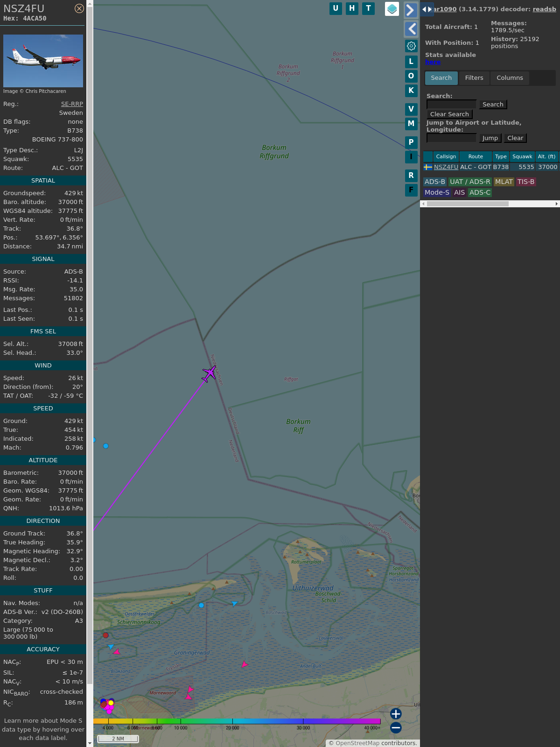The image size is (560, 747).
Task: Toggle the P map button
Action: tap(411, 142)
